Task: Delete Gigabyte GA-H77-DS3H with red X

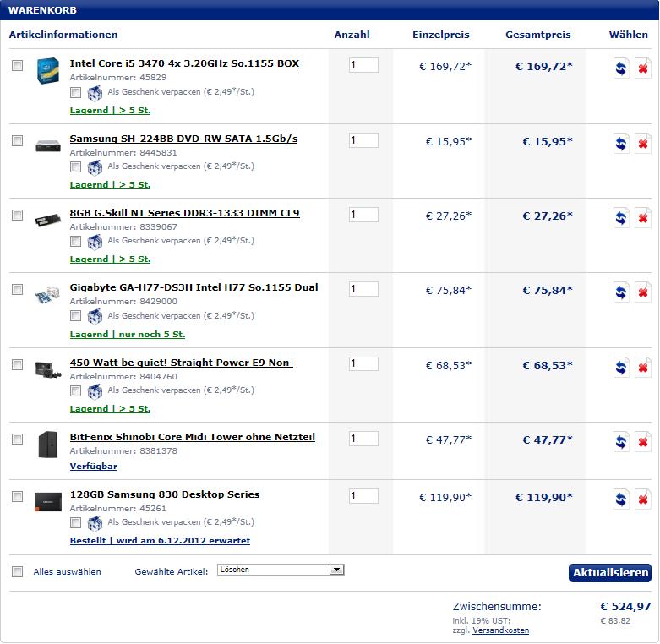Action: (643, 292)
